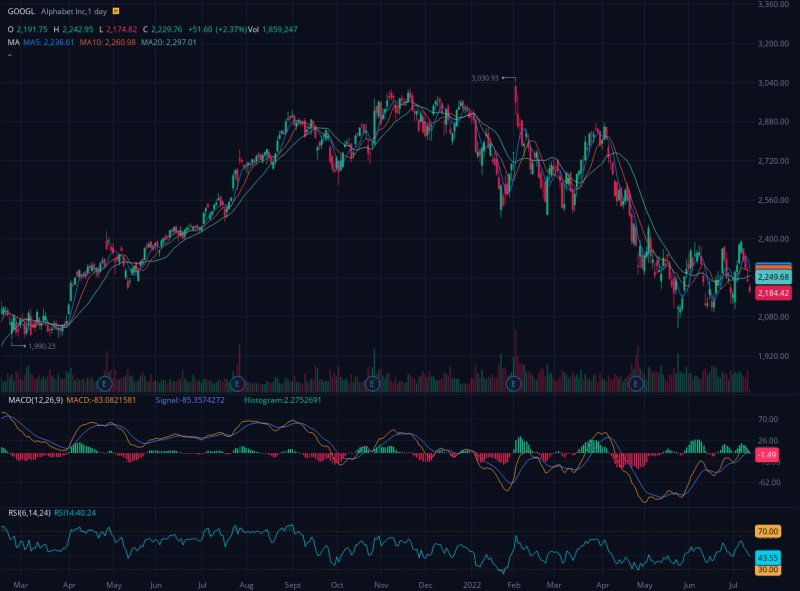Click the Dec label on time axis
This screenshot has height=591, width=800.
click(425, 585)
